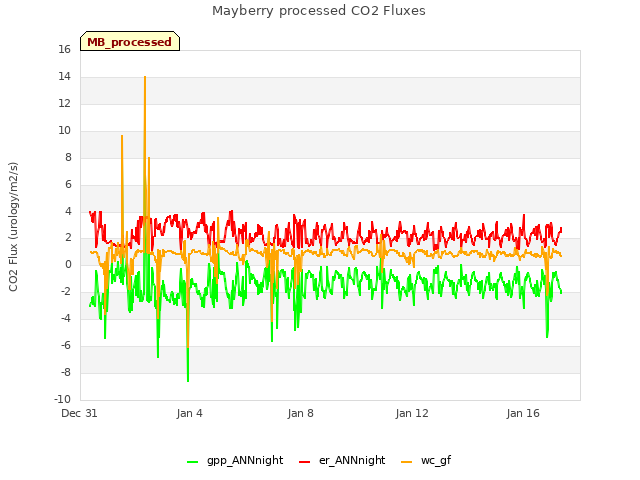Click the green gpp_ANNnight legend swatch
Image resolution: width=640 pixels, height=480 pixels.
(192, 462)
